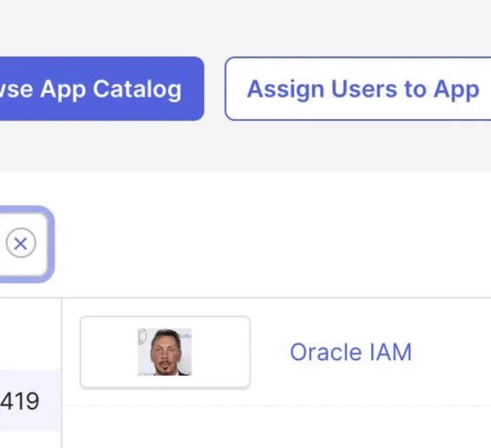Reset the filter using the round X button
The image size is (491, 448).
(x=21, y=243)
